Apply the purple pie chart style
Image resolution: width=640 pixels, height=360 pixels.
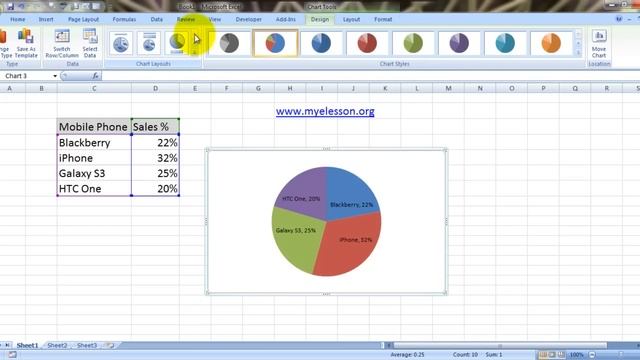[x=459, y=43]
